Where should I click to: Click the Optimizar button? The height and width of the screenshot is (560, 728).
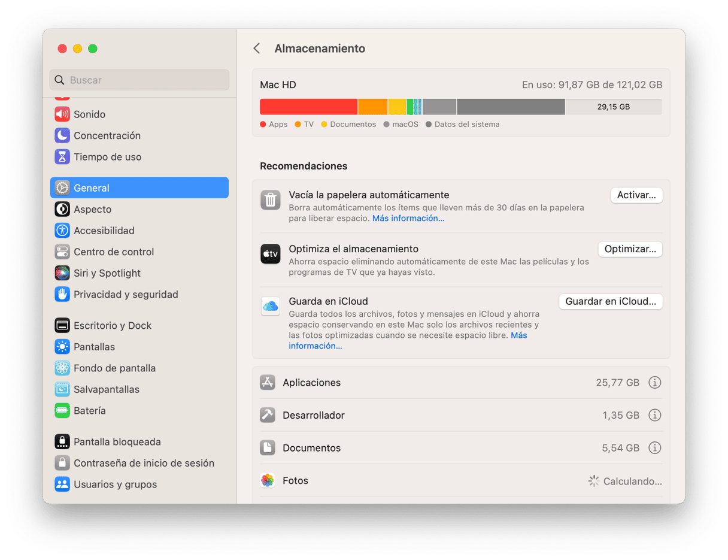pos(630,249)
